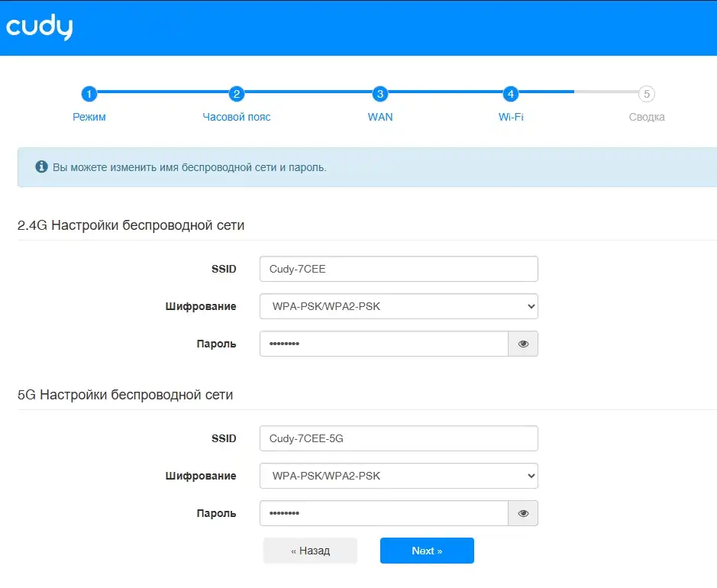This screenshot has height=588, width=717.
Task: Show the 2.4G password with the eye icon
Action: coord(523,344)
